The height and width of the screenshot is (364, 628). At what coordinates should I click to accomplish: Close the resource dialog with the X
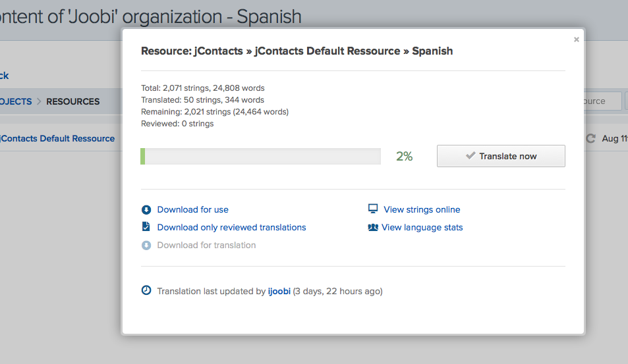point(577,39)
